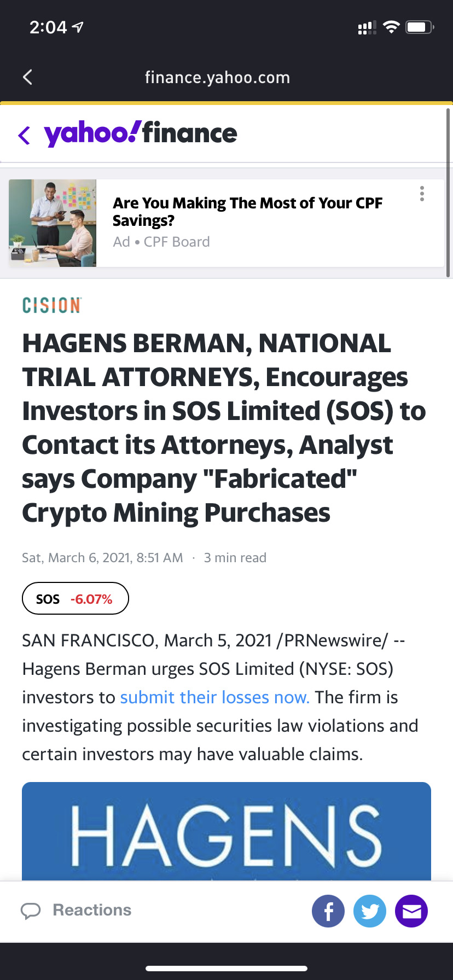Open the 'submit their losses now' link
Viewport: 453px width, 980px height.
pyautogui.click(x=215, y=697)
